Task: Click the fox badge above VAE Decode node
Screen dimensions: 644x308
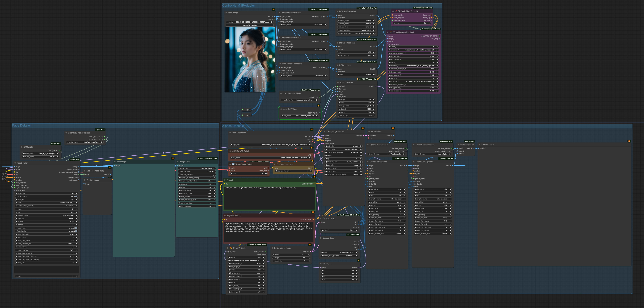Action: point(393,128)
